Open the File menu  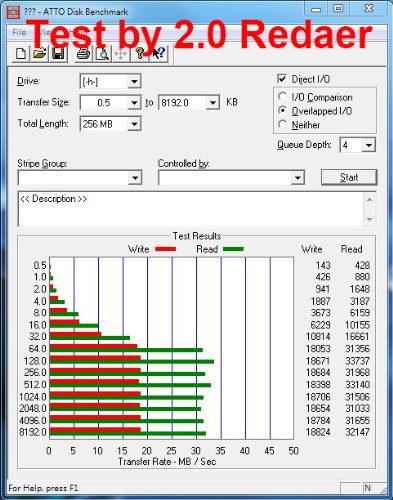19,32
